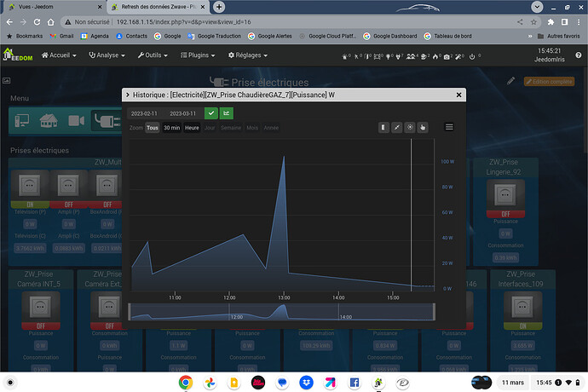588x392 pixels.
Task: Open the Outils menu
Action: coord(153,55)
